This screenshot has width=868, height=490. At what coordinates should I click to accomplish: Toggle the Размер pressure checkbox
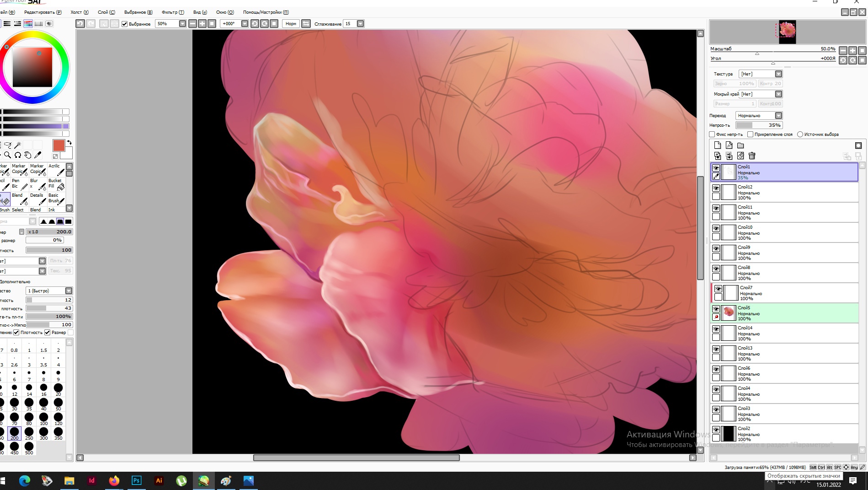[x=47, y=333]
